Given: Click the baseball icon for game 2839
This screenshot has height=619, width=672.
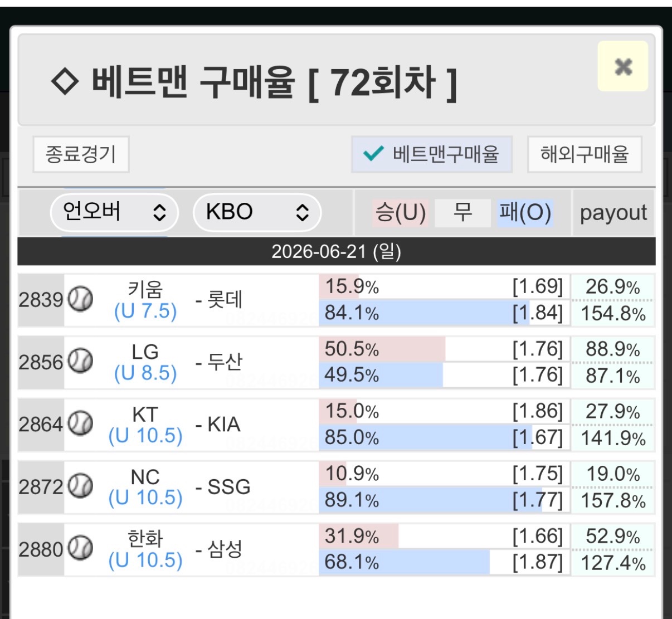Looking at the screenshot, I should point(80,300).
